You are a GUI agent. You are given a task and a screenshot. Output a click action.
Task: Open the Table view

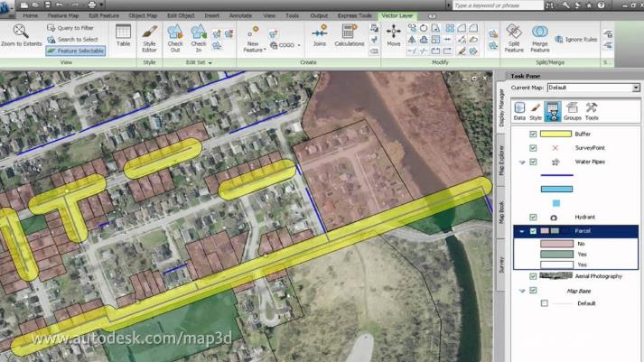(123, 36)
